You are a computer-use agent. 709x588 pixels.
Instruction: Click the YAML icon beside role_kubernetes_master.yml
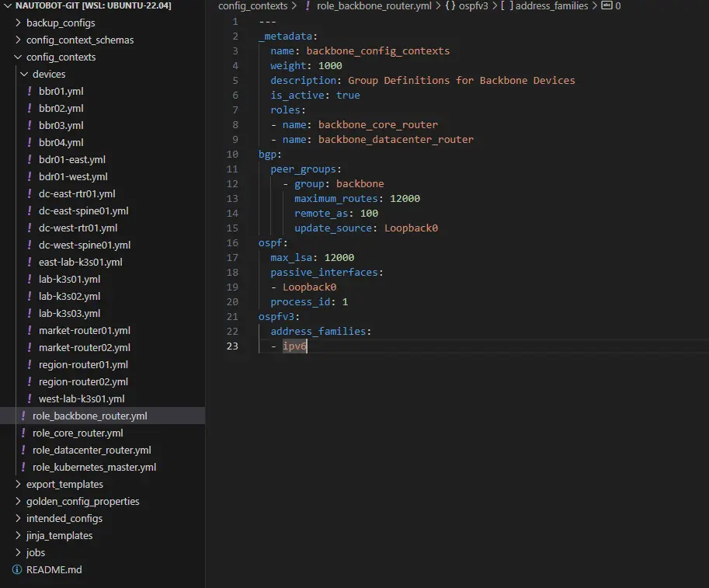(x=23, y=468)
